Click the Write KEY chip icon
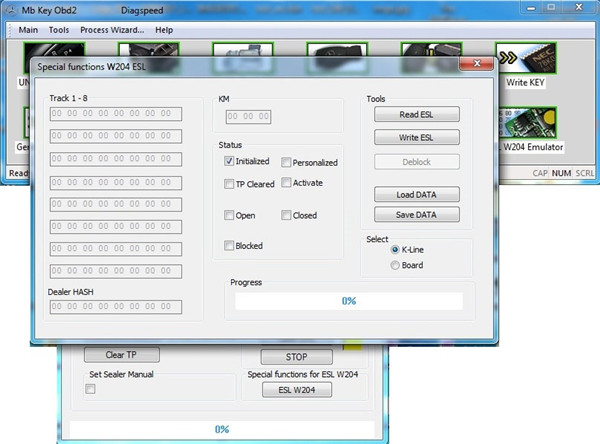This screenshot has width=600, height=444. tap(526, 58)
